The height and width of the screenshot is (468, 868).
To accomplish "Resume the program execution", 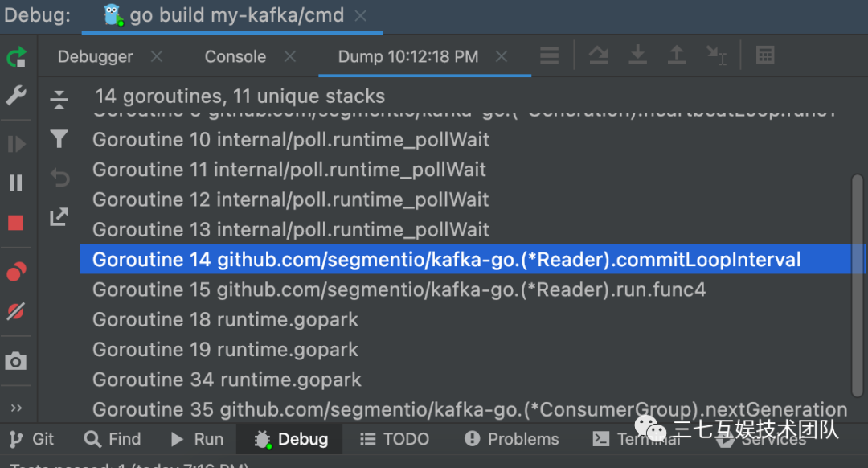I will click(16, 144).
